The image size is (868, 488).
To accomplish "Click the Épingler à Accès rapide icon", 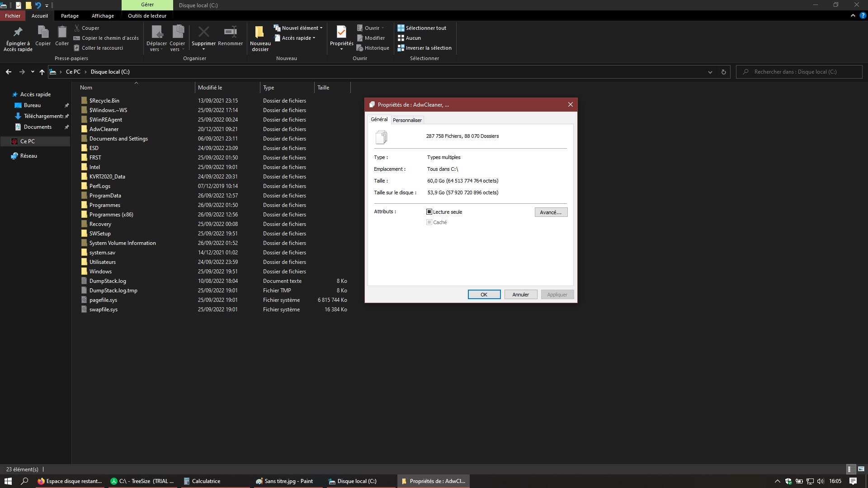I will (17, 33).
